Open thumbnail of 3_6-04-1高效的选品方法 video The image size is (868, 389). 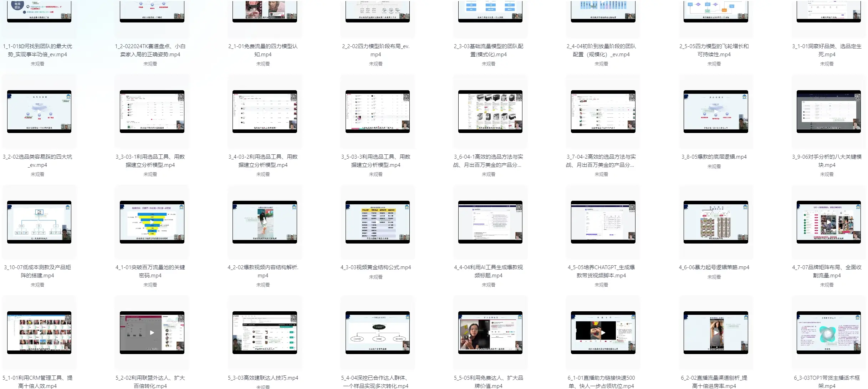(x=490, y=112)
